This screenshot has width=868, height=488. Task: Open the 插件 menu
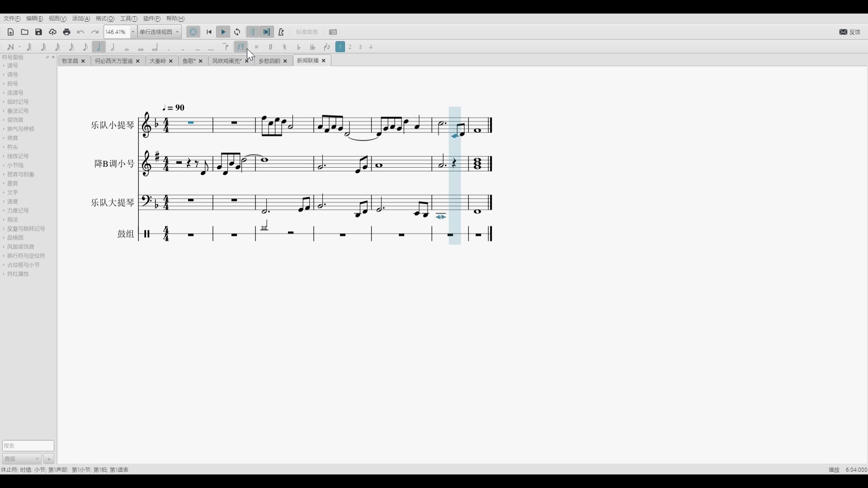152,19
